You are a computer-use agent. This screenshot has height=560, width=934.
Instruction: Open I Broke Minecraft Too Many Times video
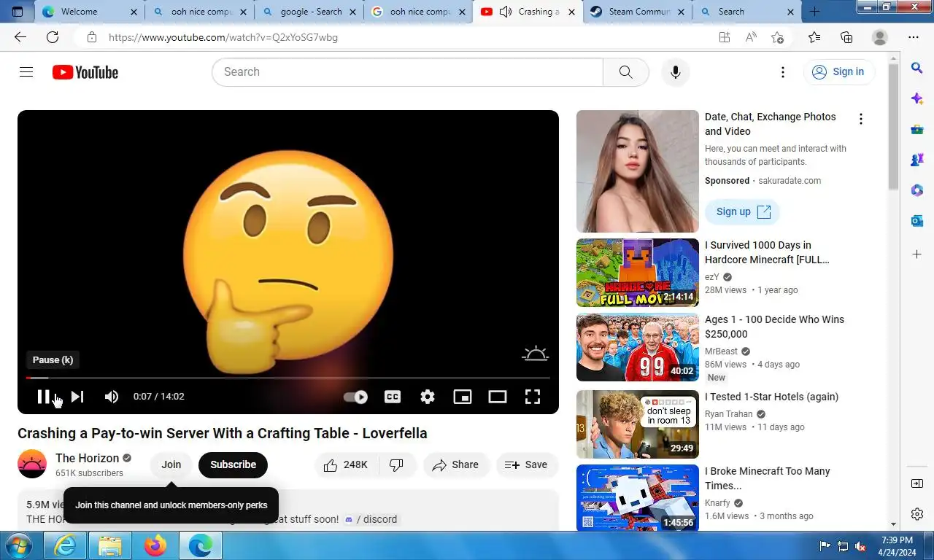pos(768,478)
